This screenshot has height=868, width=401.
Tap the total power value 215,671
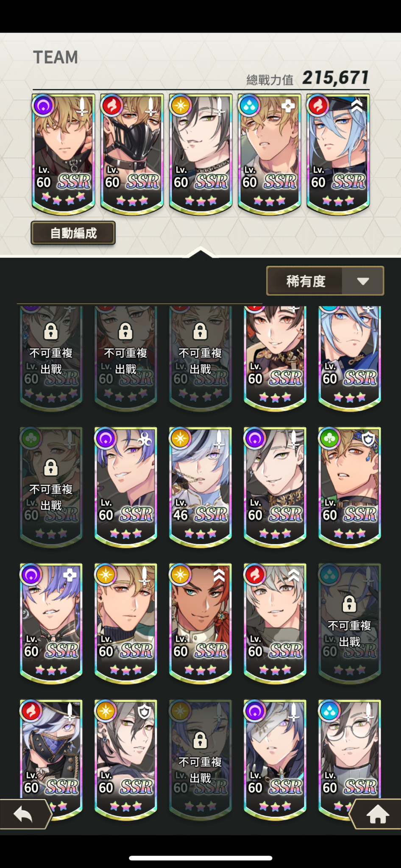click(x=335, y=78)
